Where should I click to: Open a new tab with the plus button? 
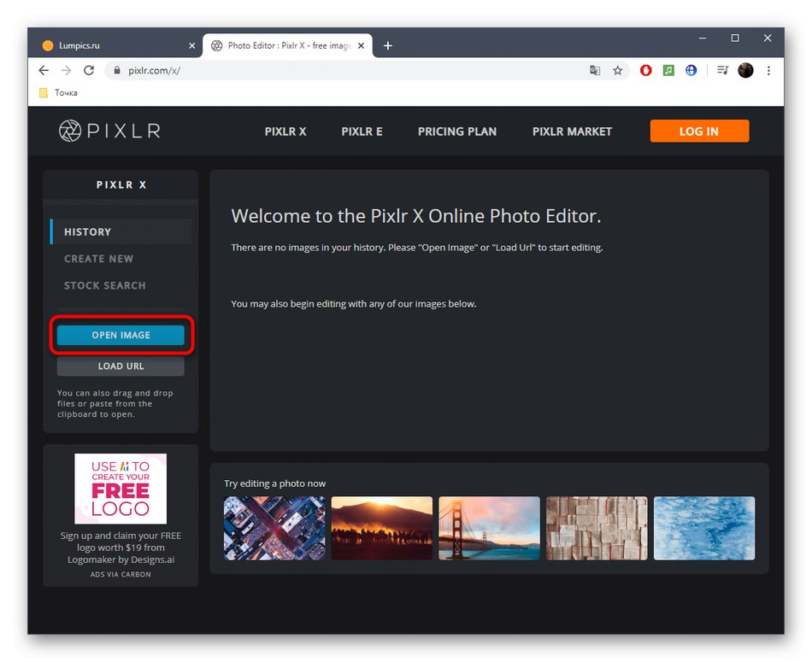388,45
